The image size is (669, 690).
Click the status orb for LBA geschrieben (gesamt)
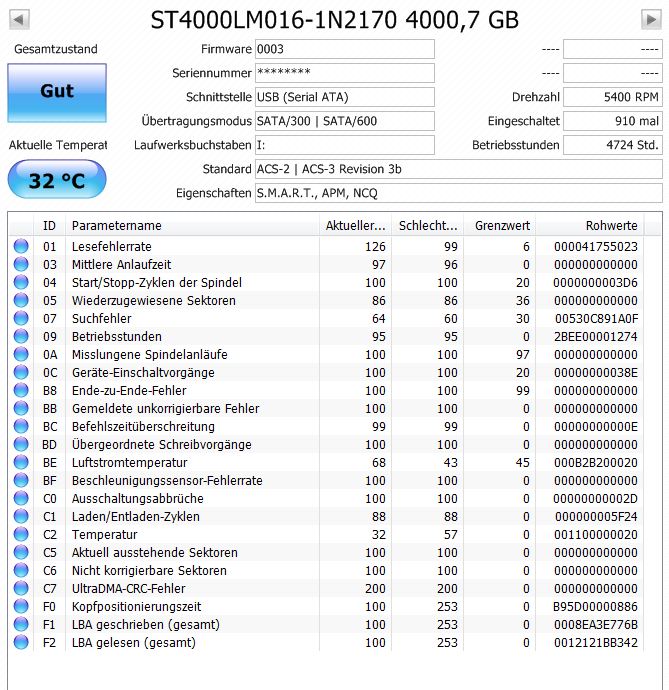21,624
